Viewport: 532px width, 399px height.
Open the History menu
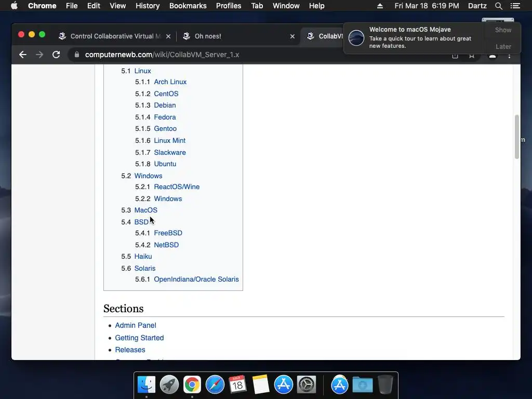pos(148,6)
